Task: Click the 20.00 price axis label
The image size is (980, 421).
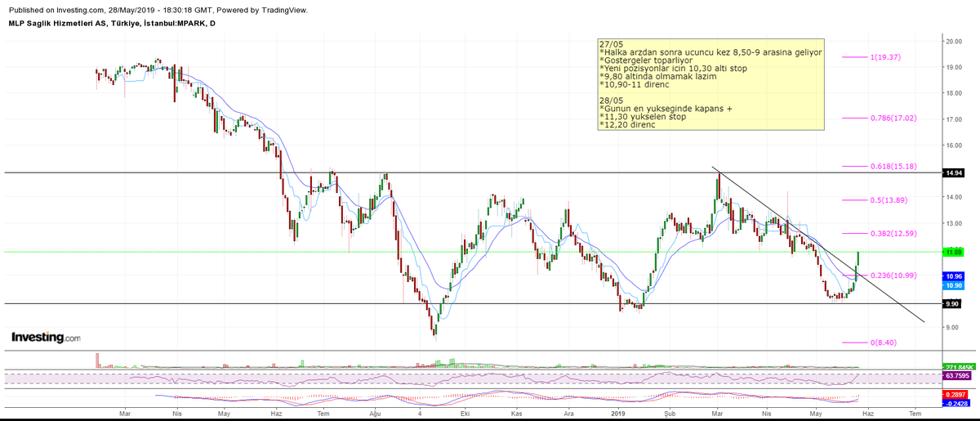Action: point(954,41)
